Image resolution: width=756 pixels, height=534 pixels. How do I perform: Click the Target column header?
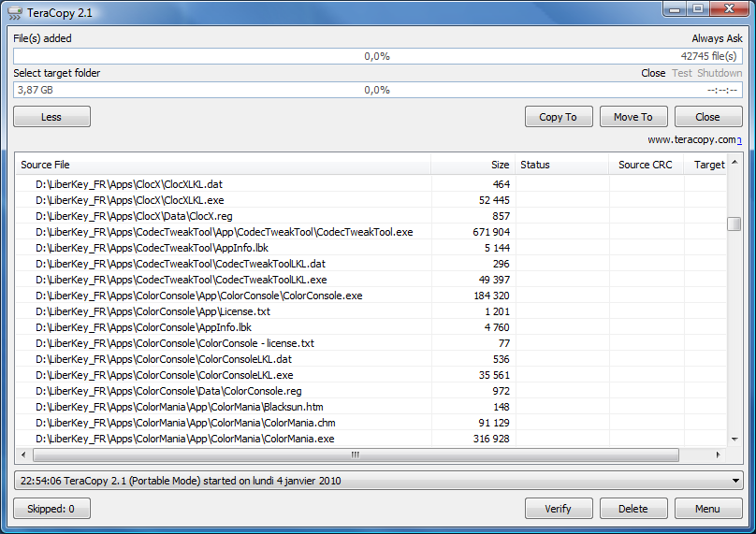[x=705, y=165]
